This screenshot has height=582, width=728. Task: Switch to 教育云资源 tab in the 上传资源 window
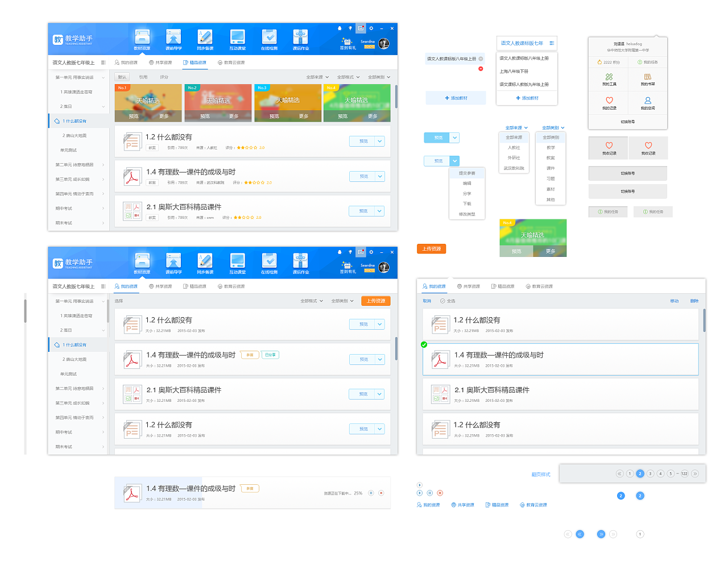(x=231, y=286)
